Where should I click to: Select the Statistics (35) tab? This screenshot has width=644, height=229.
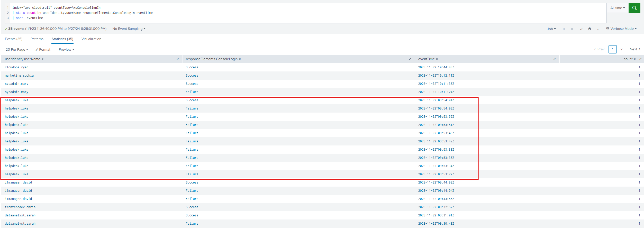coord(62,39)
